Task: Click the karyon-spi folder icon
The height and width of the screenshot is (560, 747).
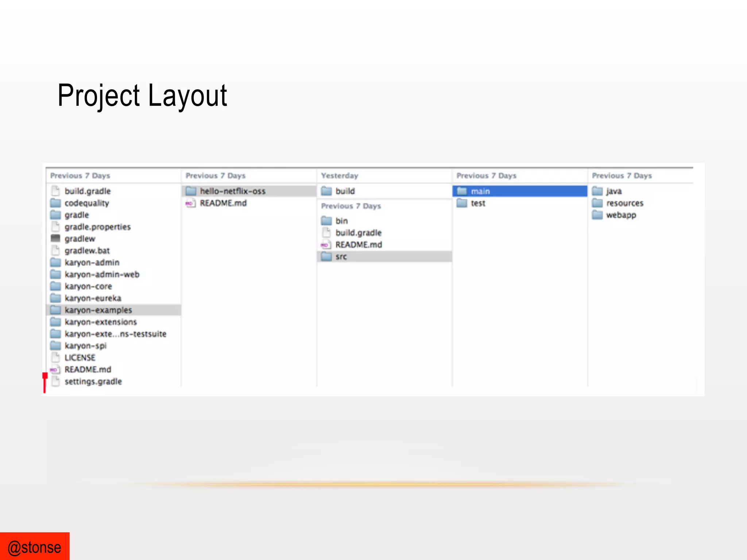Action: [55, 345]
